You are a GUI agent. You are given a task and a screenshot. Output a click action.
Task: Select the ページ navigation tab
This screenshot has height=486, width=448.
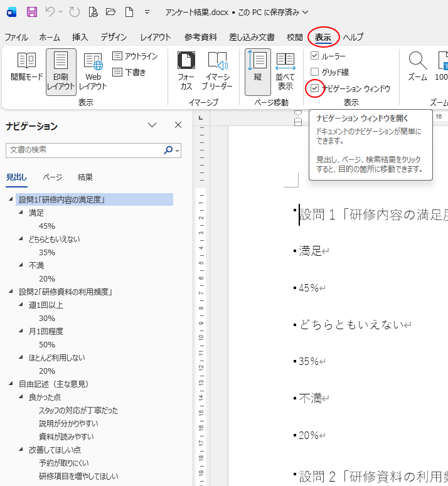pos(53,177)
